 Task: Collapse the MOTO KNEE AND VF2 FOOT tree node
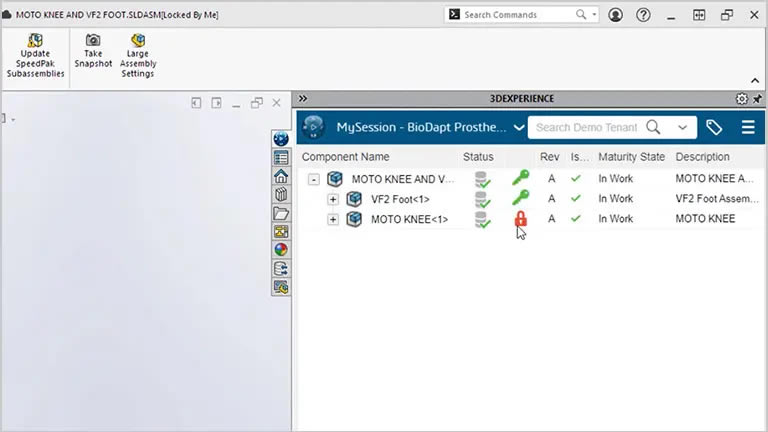[314, 180]
